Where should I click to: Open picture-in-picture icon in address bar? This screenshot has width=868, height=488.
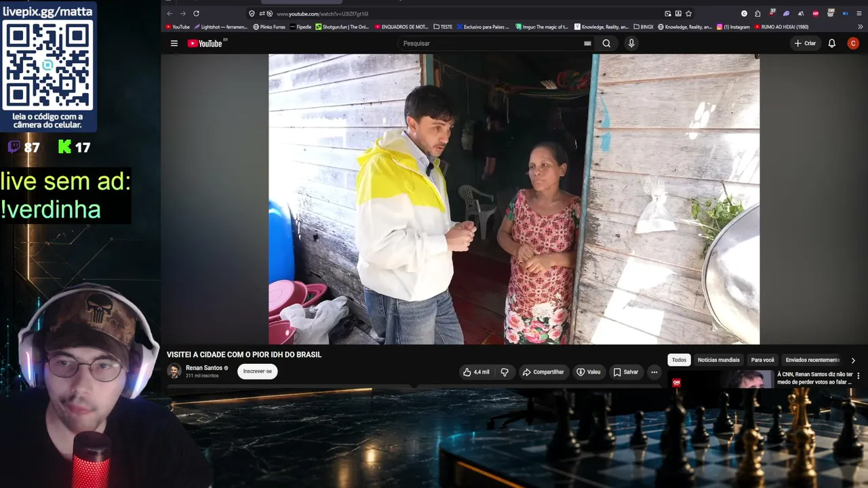click(x=668, y=14)
